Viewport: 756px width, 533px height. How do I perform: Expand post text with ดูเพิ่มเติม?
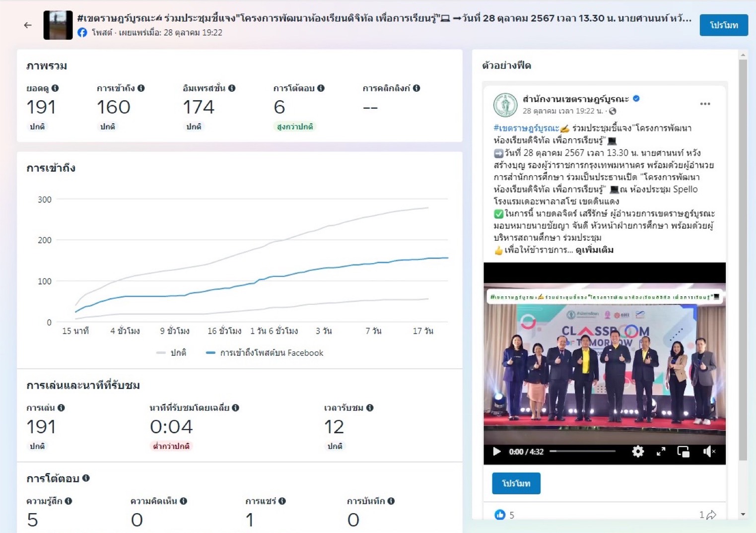594,250
